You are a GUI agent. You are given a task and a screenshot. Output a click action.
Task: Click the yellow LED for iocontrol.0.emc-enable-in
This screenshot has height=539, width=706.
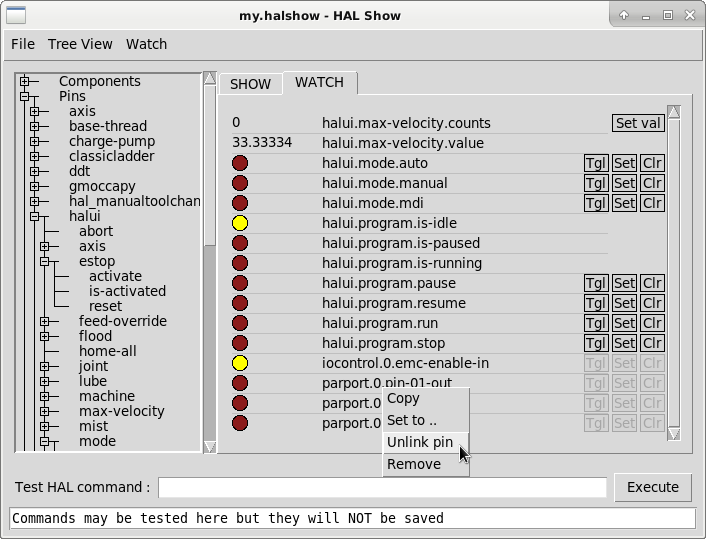pos(240,363)
